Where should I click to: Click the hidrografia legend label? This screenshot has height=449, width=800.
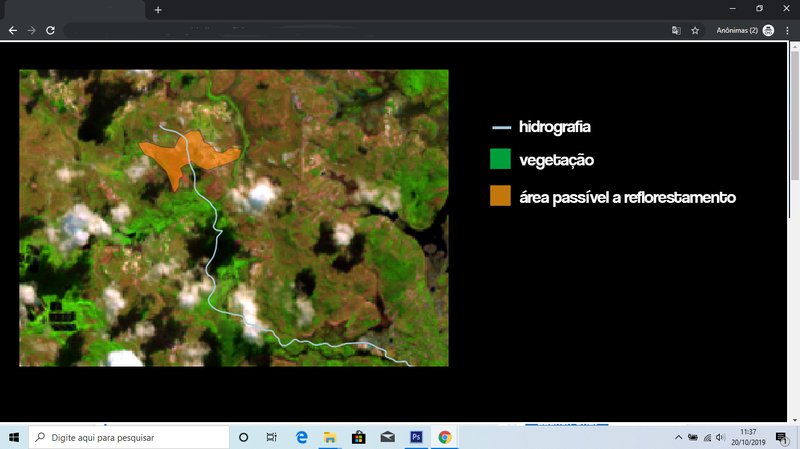(x=554, y=127)
